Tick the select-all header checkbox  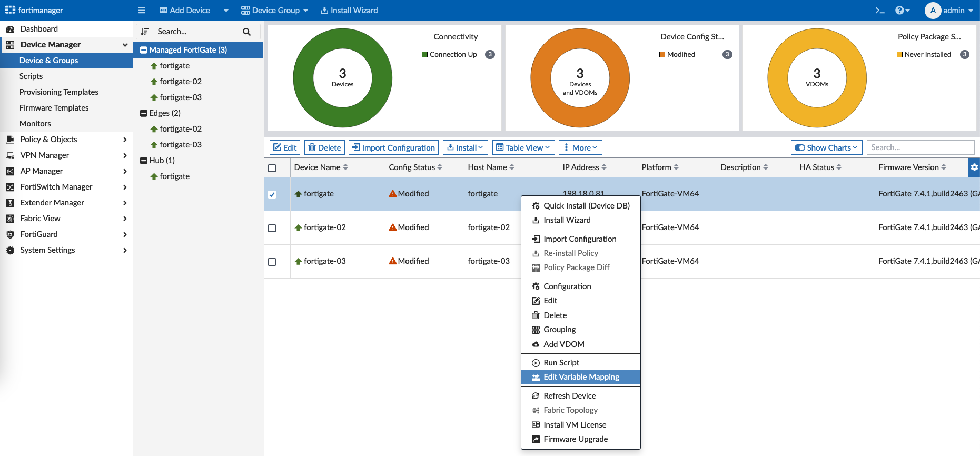272,168
